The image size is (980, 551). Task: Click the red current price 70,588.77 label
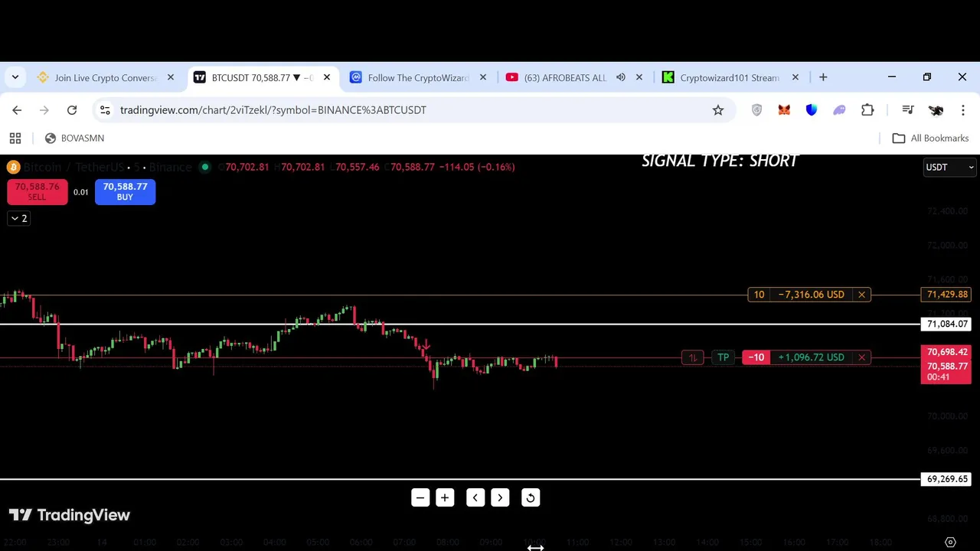tap(947, 367)
